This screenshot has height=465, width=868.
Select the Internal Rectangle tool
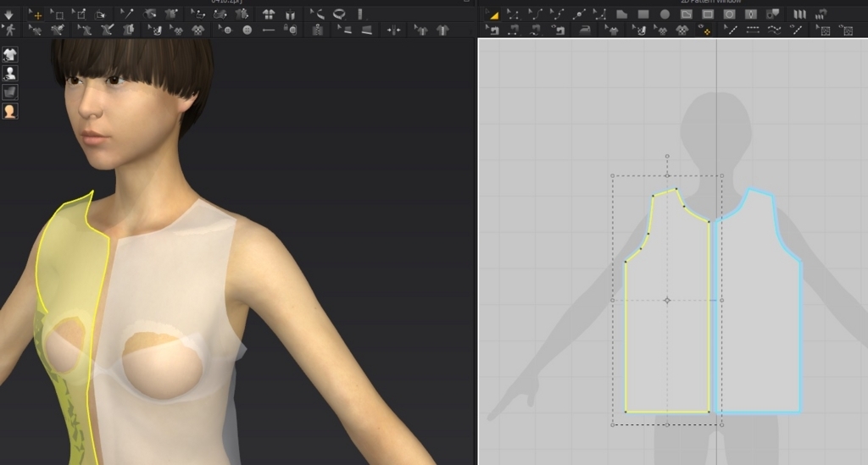[708, 14]
